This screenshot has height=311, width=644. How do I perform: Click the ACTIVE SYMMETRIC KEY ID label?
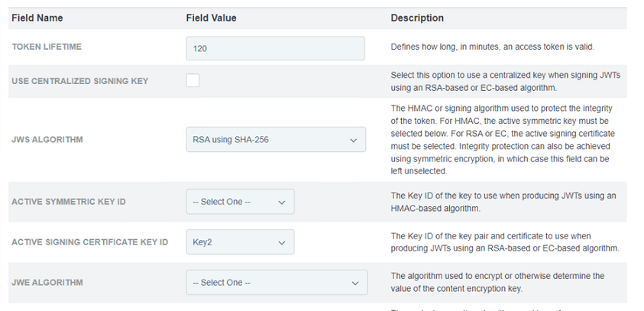69,202
